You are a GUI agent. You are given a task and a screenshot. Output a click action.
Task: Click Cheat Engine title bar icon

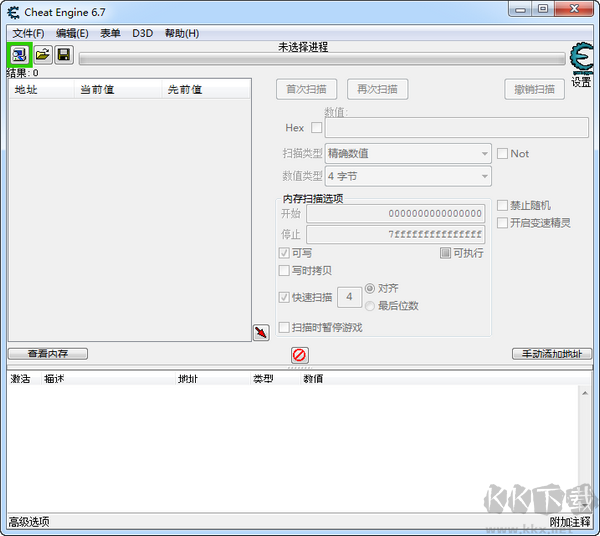pos(13,13)
